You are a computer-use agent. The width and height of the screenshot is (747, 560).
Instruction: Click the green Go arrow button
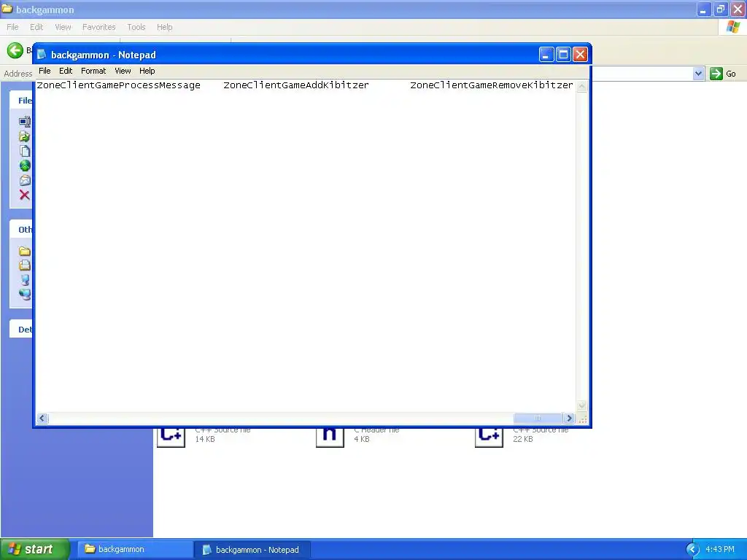coord(716,74)
